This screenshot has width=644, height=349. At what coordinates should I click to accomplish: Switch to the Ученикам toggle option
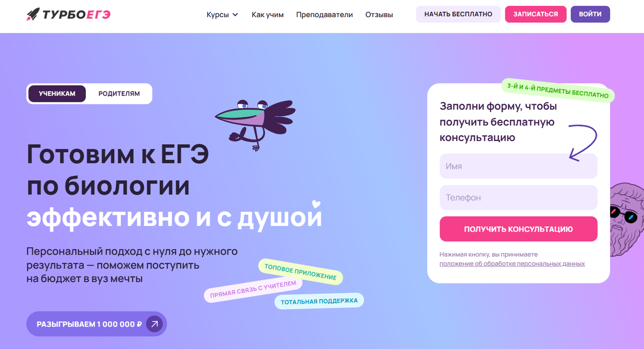click(57, 93)
